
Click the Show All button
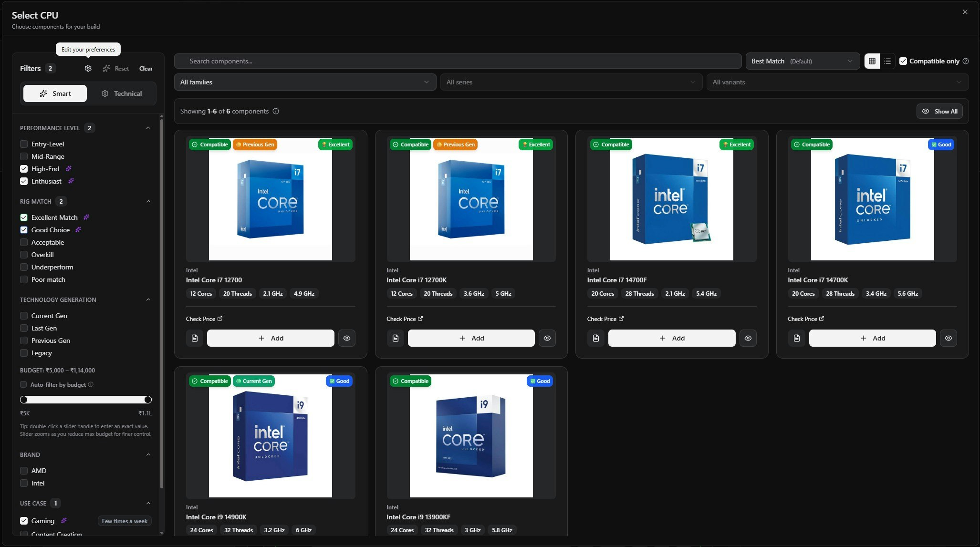(939, 111)
